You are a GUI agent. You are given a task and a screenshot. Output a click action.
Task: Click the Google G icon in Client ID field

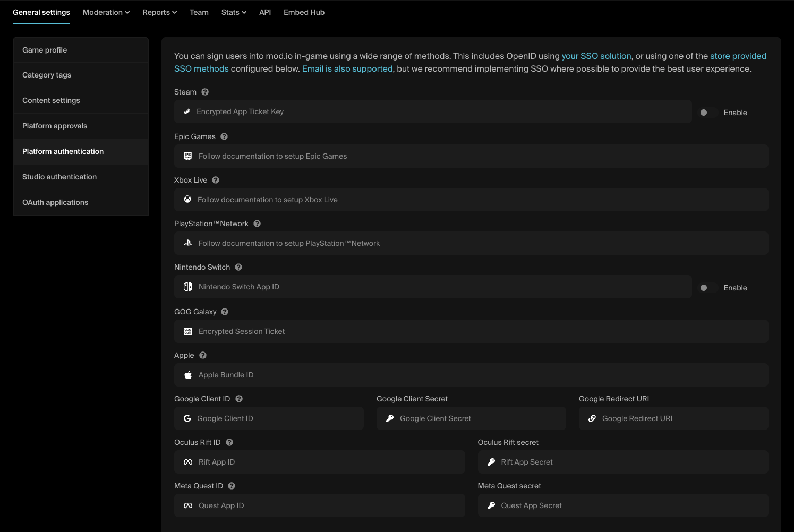click(187, 418)
